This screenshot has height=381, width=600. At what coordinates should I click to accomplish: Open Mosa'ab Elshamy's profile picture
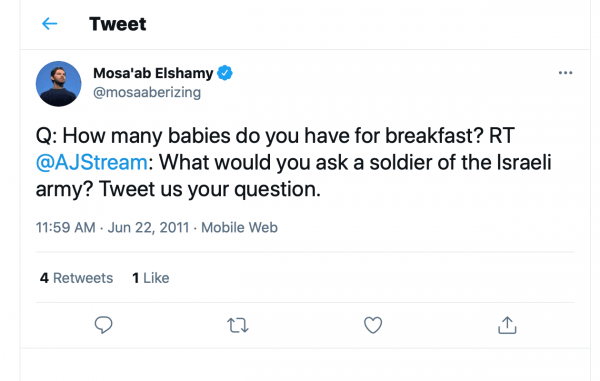59,84
